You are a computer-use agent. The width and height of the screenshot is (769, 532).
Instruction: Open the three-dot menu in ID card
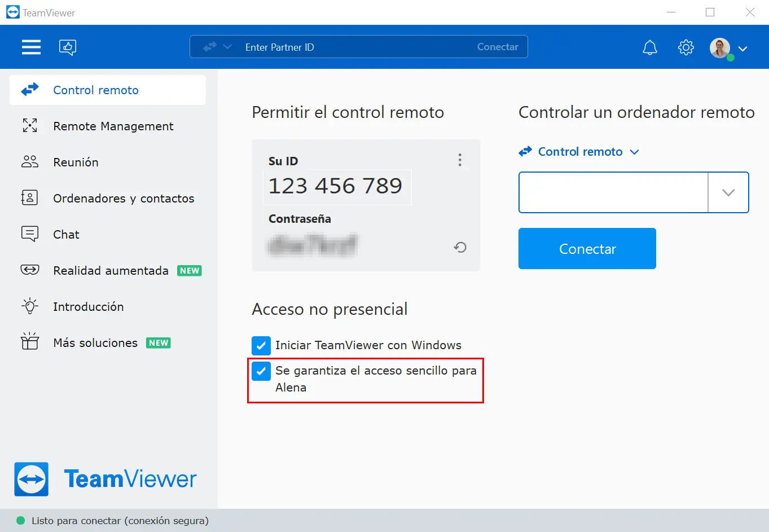click(460, 160)
